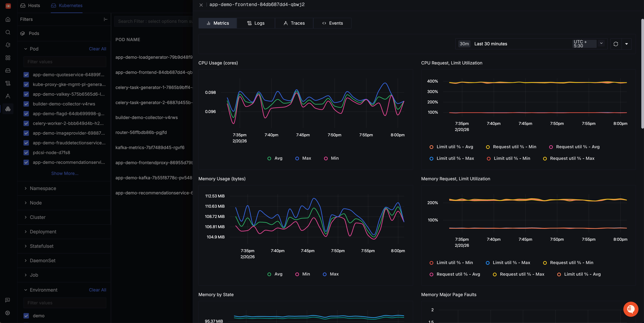
Task: Expand the Deployment filter section
Action: point(43,232)
